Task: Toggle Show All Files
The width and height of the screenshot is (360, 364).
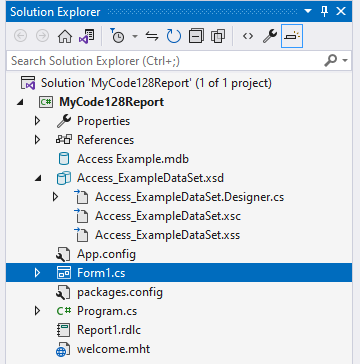Action: tap(218, 36)
